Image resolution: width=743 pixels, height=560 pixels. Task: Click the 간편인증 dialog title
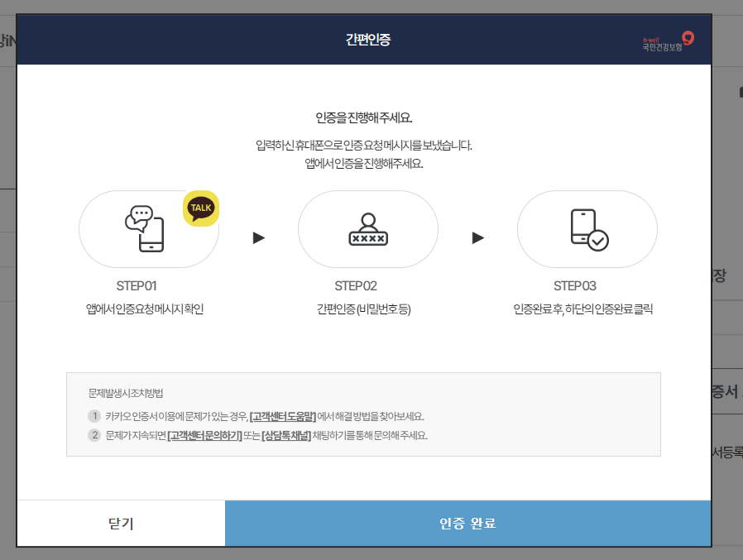[x=367, y=40]
